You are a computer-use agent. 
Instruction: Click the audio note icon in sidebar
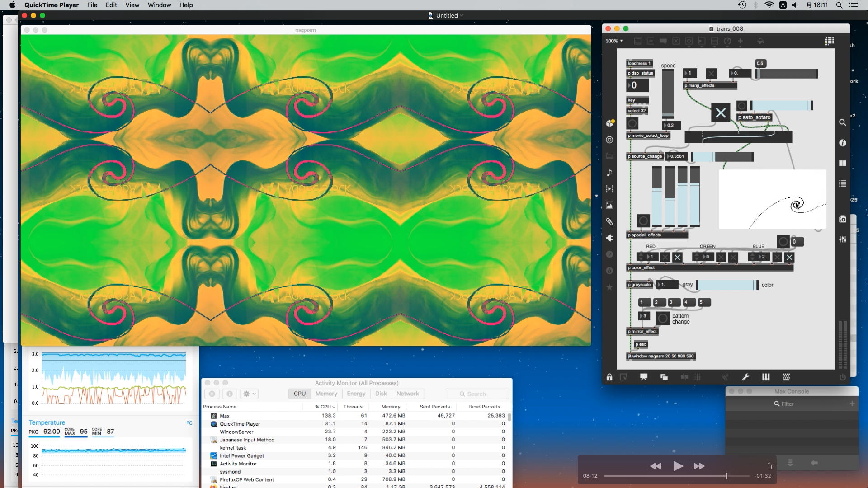coord(609,173)
